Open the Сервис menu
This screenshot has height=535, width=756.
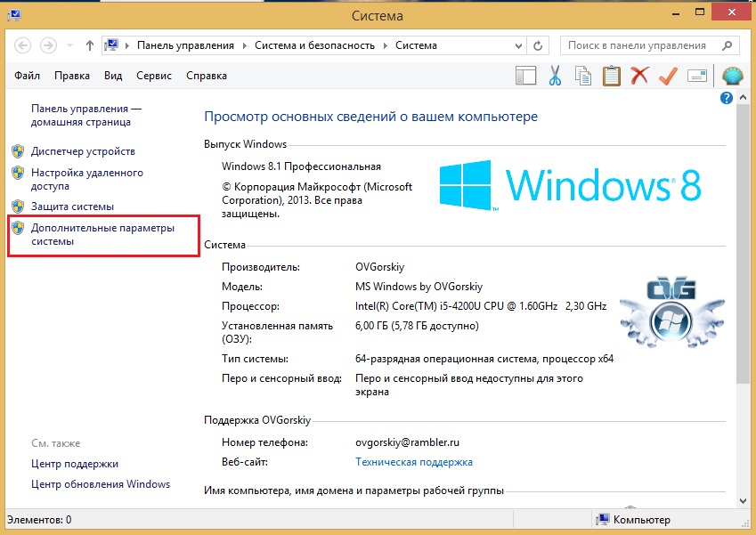(154, 76)
